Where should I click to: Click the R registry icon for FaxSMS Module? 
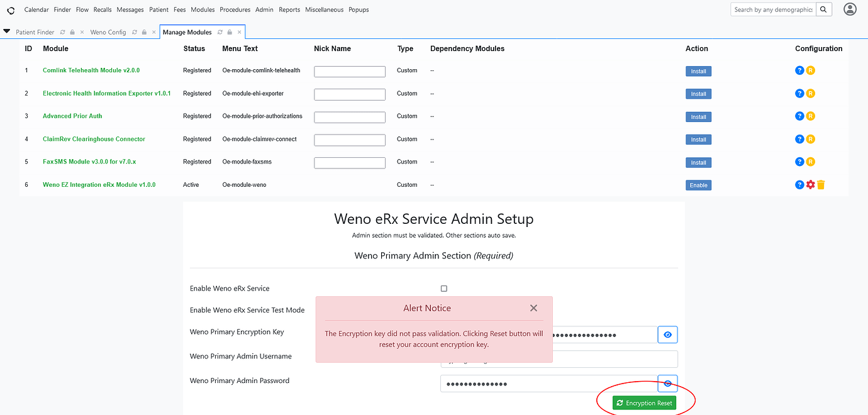[x=810, y=162]
